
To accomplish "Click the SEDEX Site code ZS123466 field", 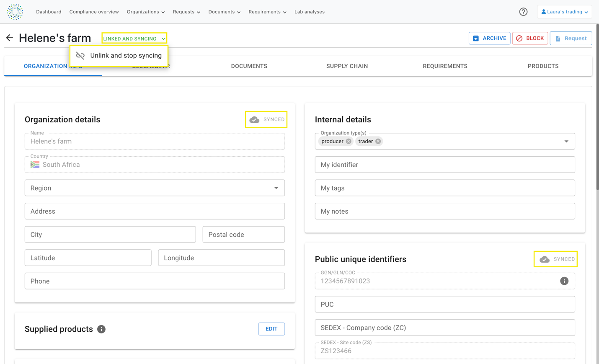I will point(445,351).
